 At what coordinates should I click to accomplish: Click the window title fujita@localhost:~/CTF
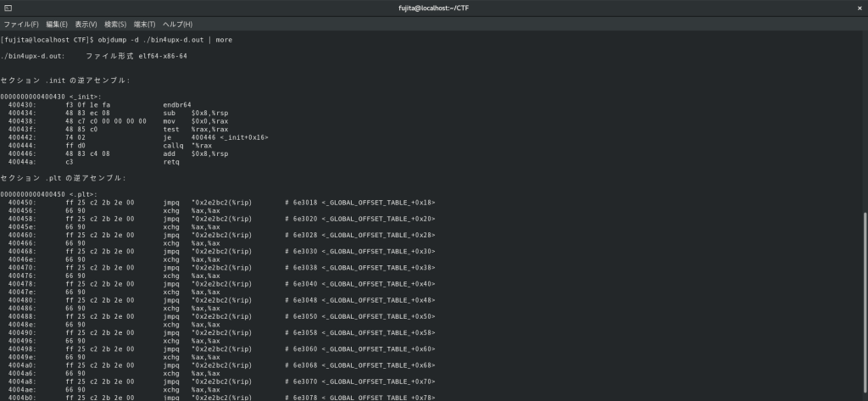click(433, 8)
